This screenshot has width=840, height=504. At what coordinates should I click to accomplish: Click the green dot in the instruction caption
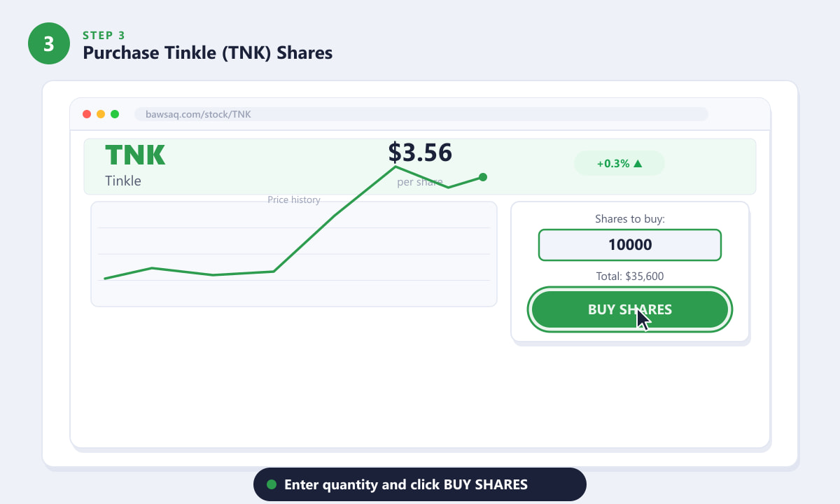272,484
